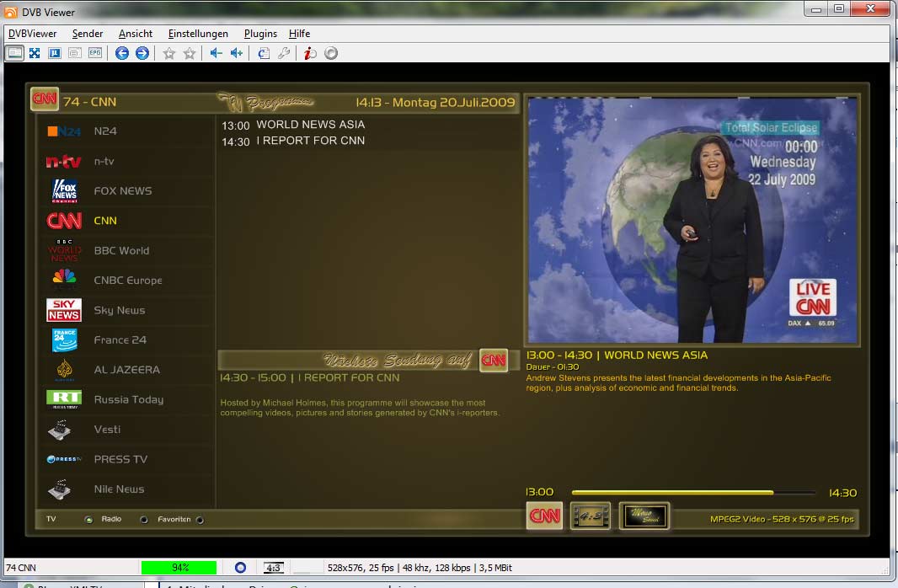Click the yellow programme progress bar
This screenshot has height=588, width=898.
[x=672, y=492]
